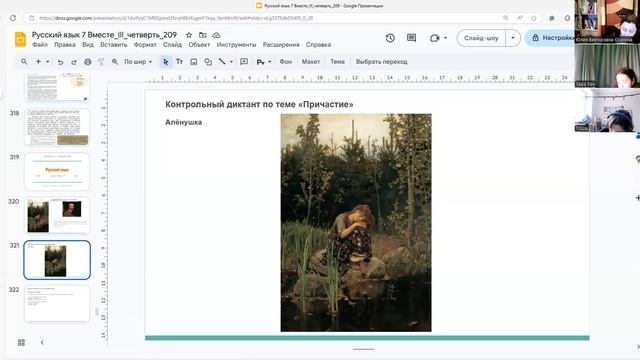Click the move-to-folder icon

click(202, 35)
